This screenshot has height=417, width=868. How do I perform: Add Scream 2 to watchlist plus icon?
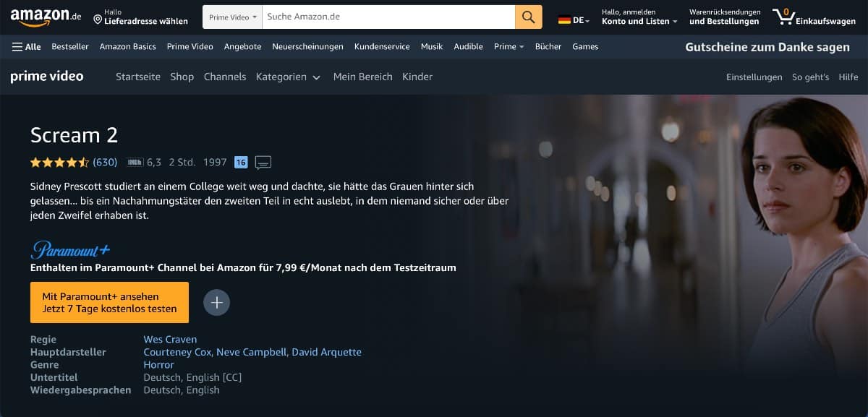(216, 303)
